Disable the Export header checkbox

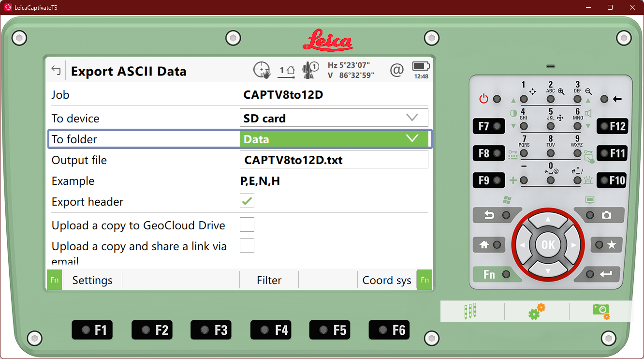click(247, 201)
